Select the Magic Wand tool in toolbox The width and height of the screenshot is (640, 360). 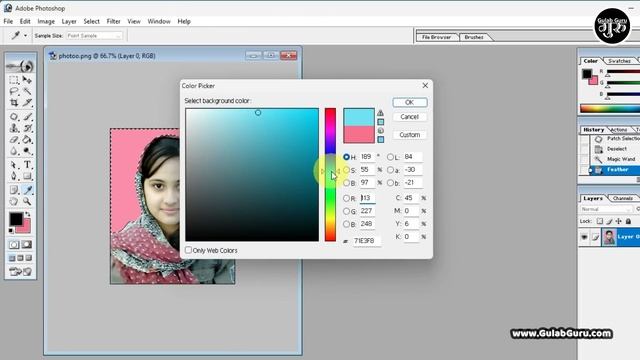click(x=27, y=91)
